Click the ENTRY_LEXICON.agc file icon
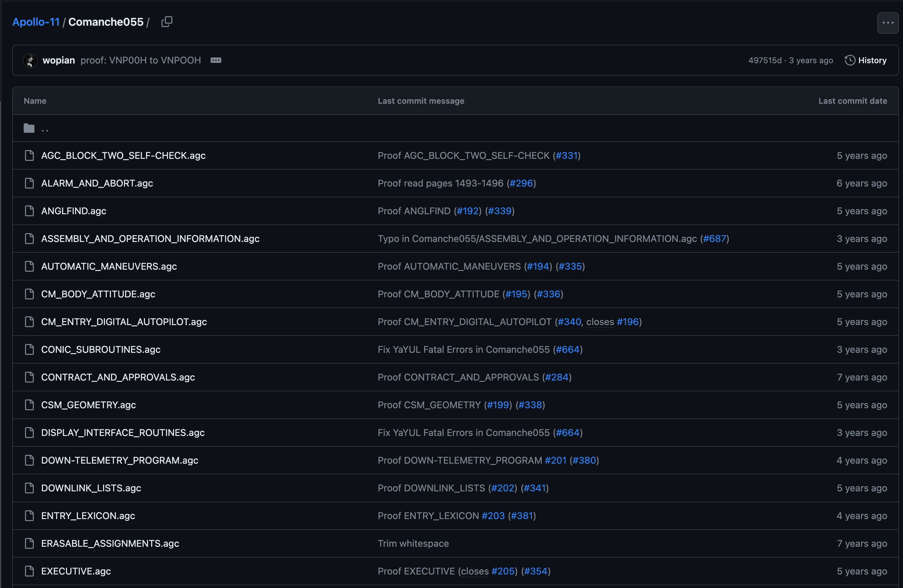903x588 pixels. (x=29, y=516)
